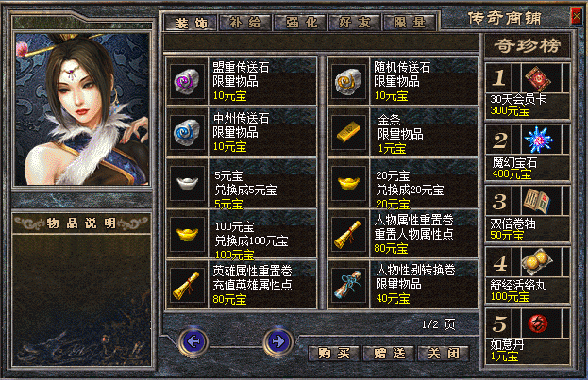
Task: Click the 关闭 button
Action: [x=444, y=353]
